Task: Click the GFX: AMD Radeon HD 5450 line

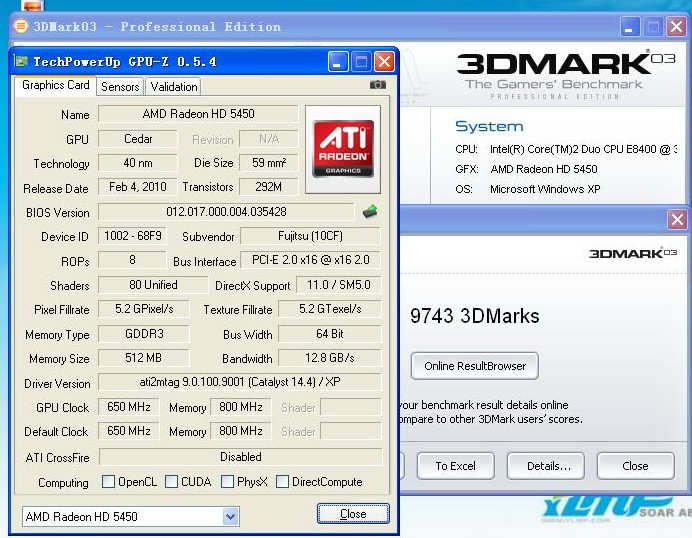Action: click(x=526, y=169)
